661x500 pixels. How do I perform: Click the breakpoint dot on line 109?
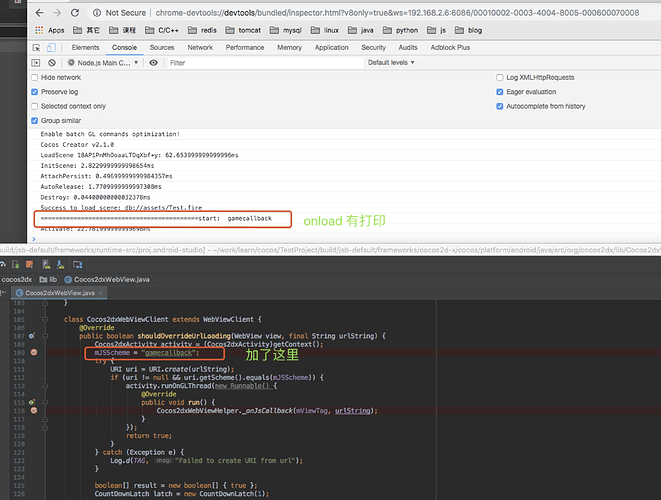click(33, 352)
